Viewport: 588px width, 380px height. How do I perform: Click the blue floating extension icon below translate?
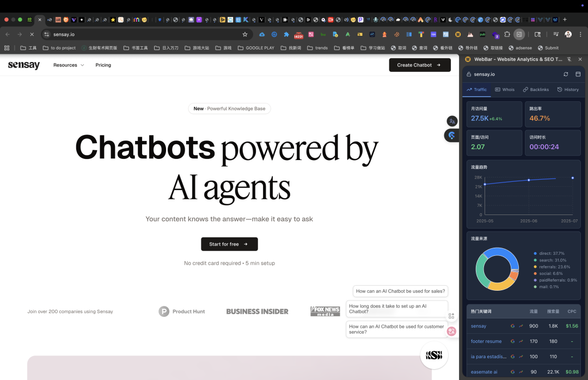pyautogui.click(x=451, y=136)
